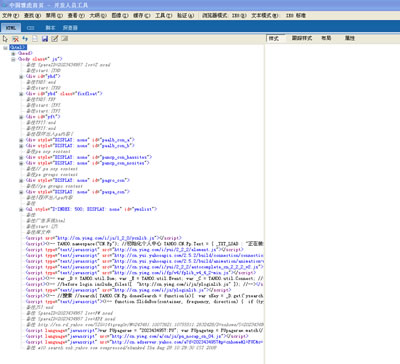Activate the select element by click arrow tool

[x=5, y=39]
